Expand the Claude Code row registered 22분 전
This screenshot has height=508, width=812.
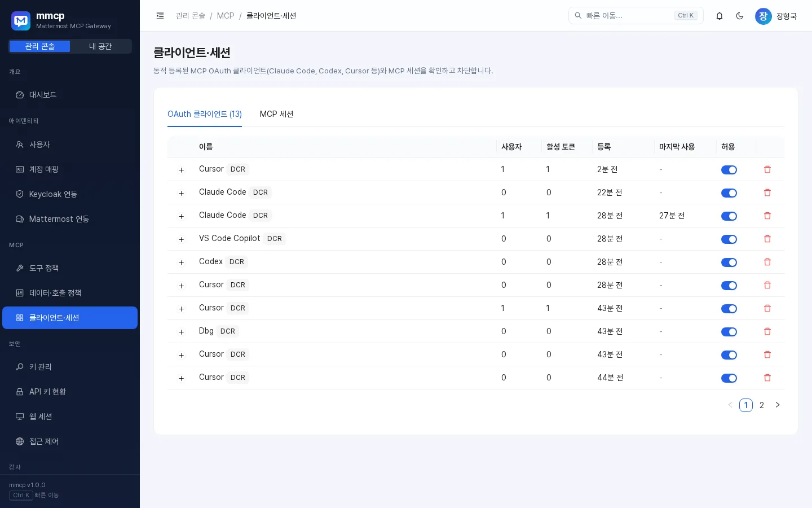pos(181,193)
